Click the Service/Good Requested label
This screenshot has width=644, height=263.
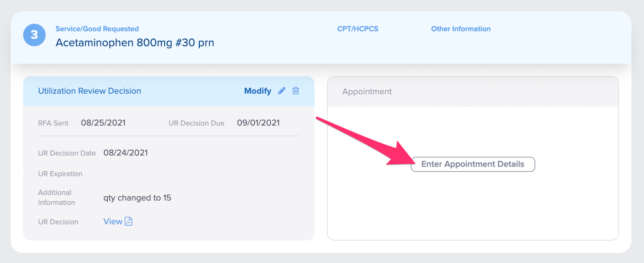[x=97, y=29]
